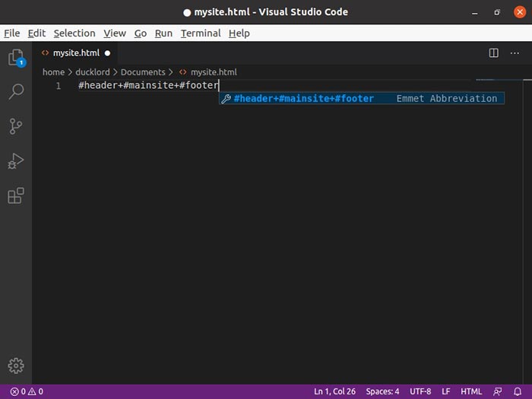
Task: Open the Extensions view
Action: pyautogui.click(x=15, y=196)
